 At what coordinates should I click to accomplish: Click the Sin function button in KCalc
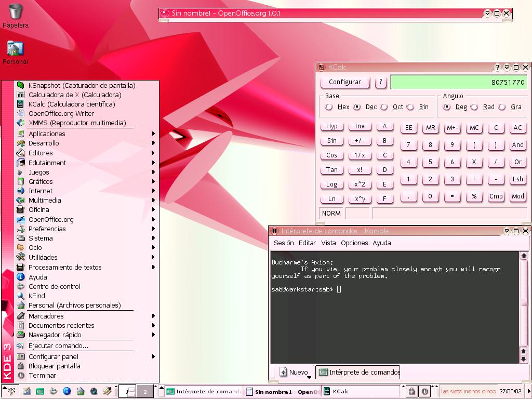pos(332,141)
